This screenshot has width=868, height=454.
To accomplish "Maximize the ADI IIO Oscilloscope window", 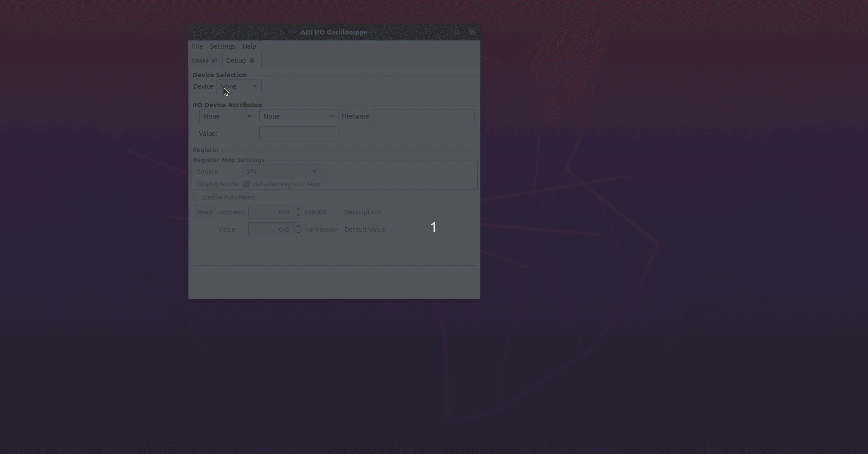I will (457, 32).
